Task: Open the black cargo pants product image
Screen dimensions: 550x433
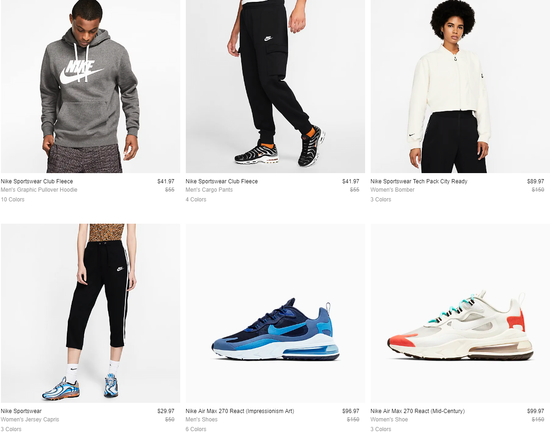Action: [x=275, y=86]
